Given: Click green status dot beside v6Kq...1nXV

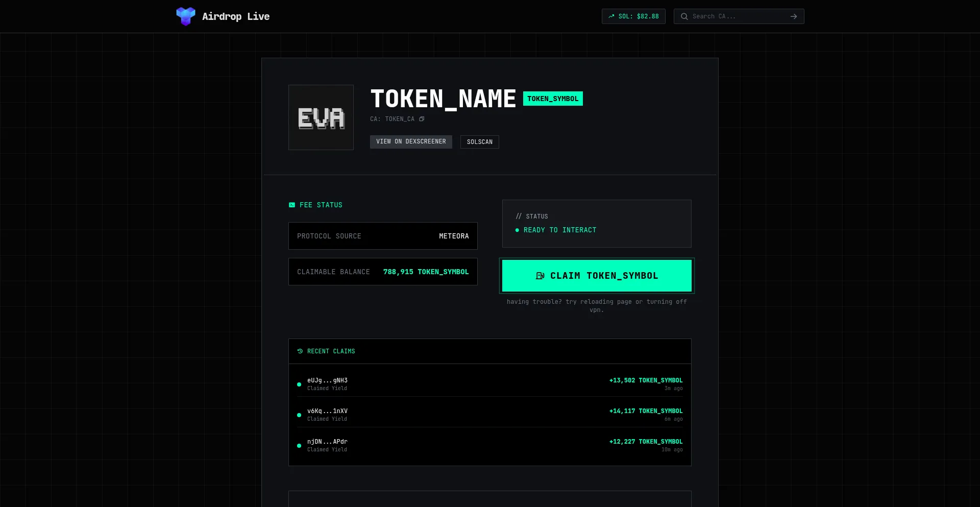Looking at the screenshot, I should coord(299,415).
